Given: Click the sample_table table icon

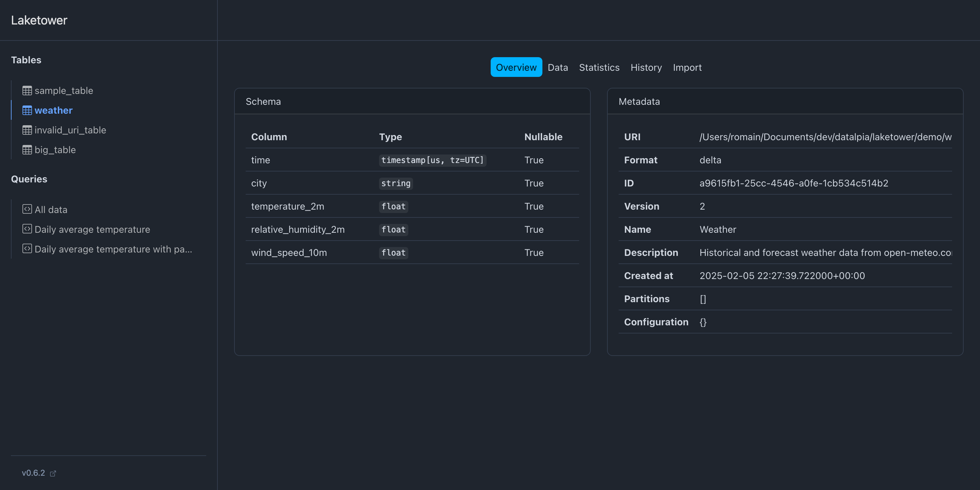Looking at the screenshot, I should click(x=27, y=91).
